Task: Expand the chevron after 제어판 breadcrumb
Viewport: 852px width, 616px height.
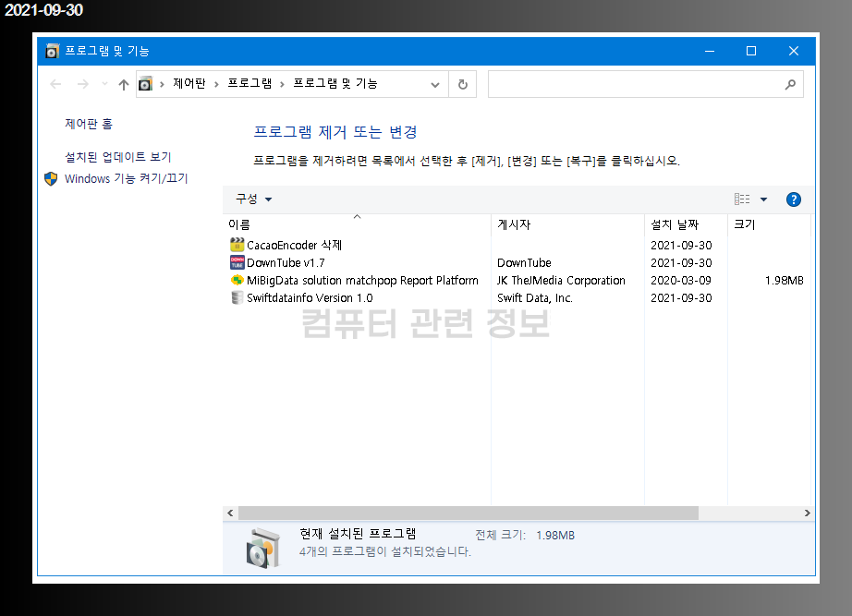Action: coord(216,84)
